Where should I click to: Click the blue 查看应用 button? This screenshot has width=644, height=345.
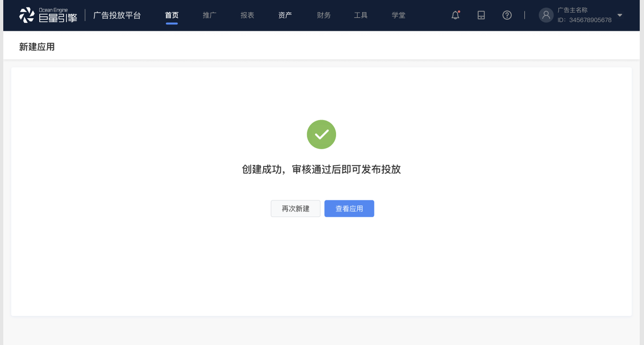click(x=349, y=208)
